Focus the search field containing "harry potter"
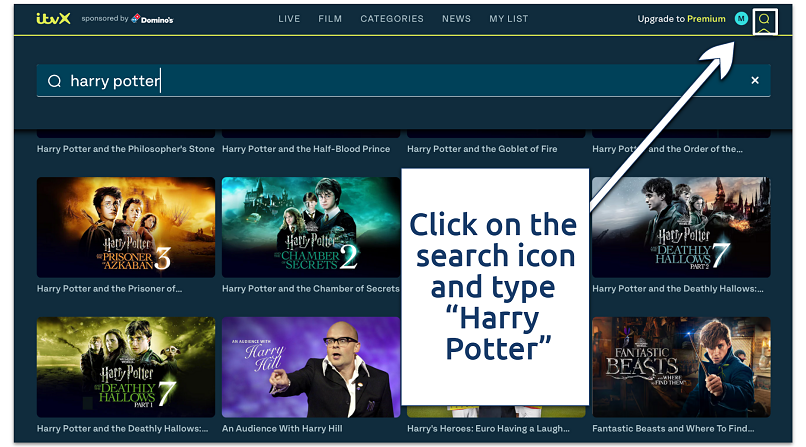The width and height of the screenshot is (806, 447). [x=404, y=81]
